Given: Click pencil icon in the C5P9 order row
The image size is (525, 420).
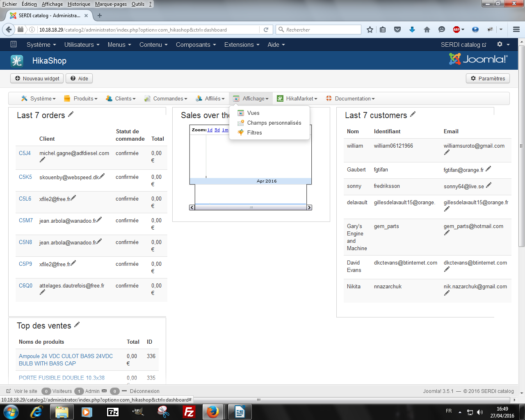Looking at the screenshot, I should (73, 263).
